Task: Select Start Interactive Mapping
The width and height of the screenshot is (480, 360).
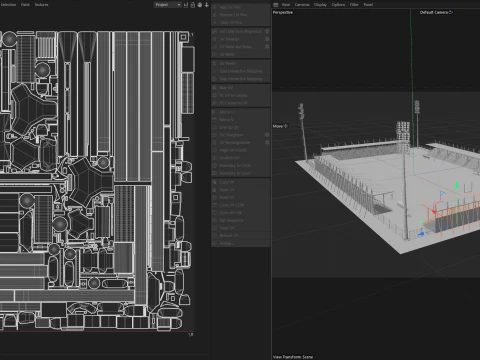Action: point(241,71)
